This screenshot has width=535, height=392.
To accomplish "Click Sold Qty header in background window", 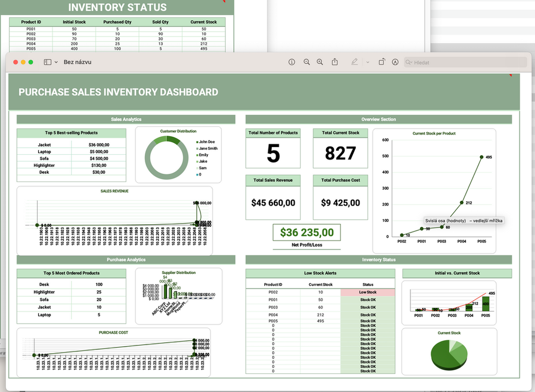I will [160, 22].
